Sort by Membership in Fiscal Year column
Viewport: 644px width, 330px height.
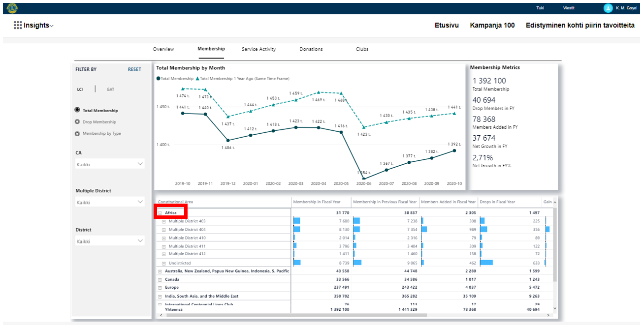[317, 202]
